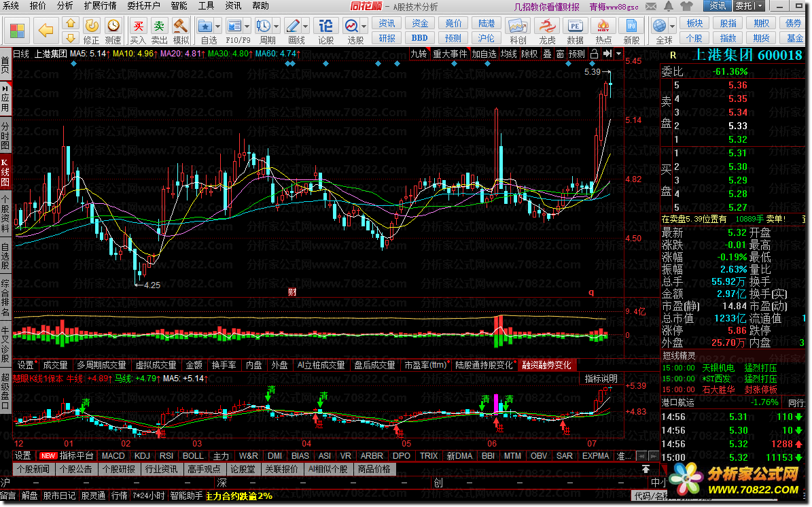
Task: Click the 卖出 sell icon
Action: [159, 31]
